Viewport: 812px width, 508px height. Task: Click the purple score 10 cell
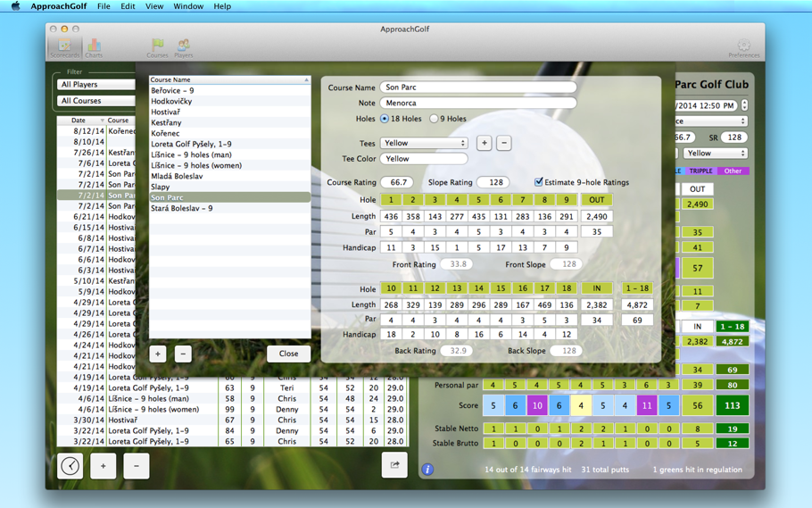point(537,406)
